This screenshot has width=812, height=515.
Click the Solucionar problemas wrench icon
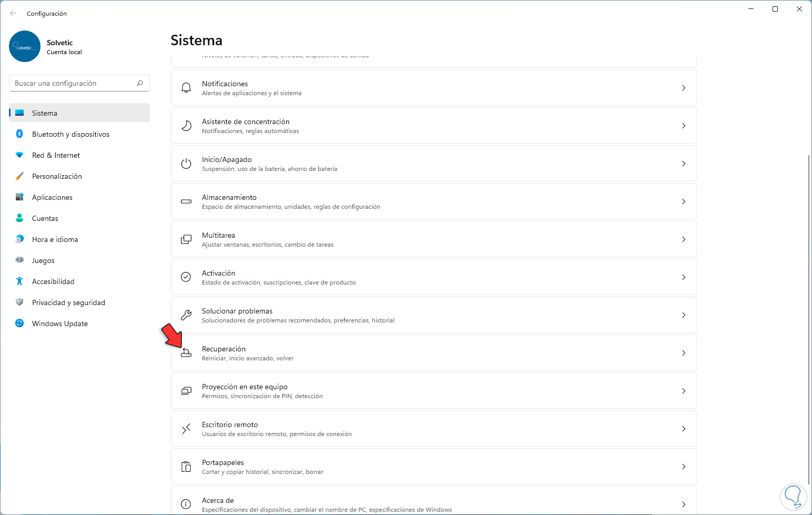coord(186,315)
